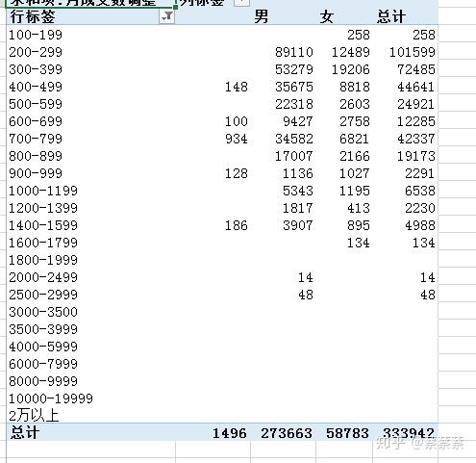Select the 女 column header
The width and height of the screenshot is (476, 463).
point(327,16)
